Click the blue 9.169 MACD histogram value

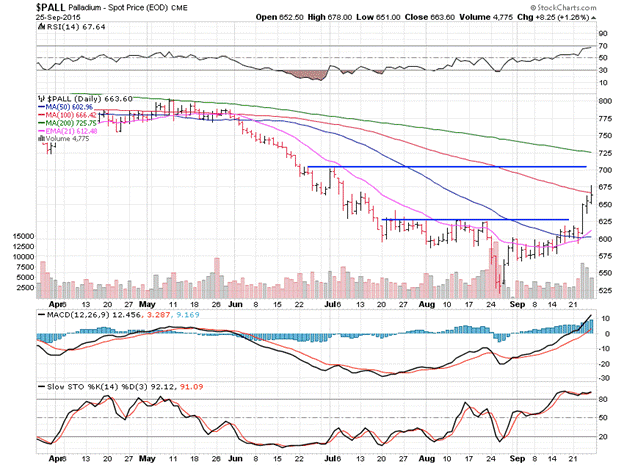[187, 315]
